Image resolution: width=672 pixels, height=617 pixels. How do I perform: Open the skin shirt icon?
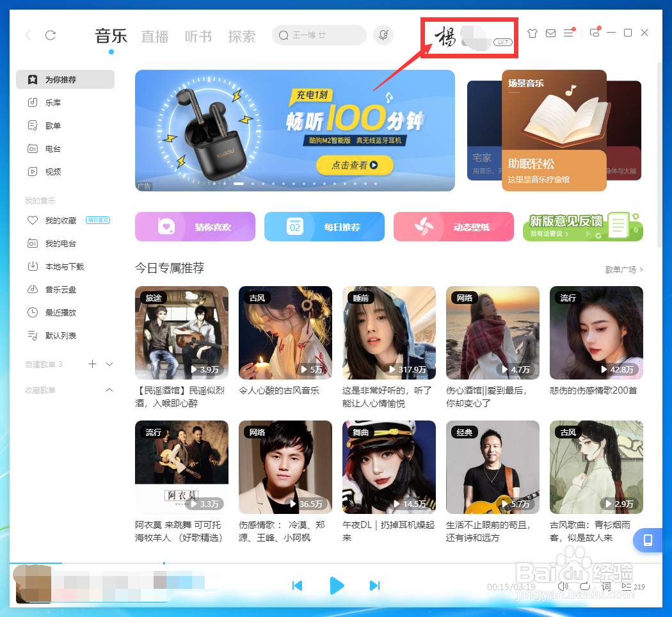532,33
